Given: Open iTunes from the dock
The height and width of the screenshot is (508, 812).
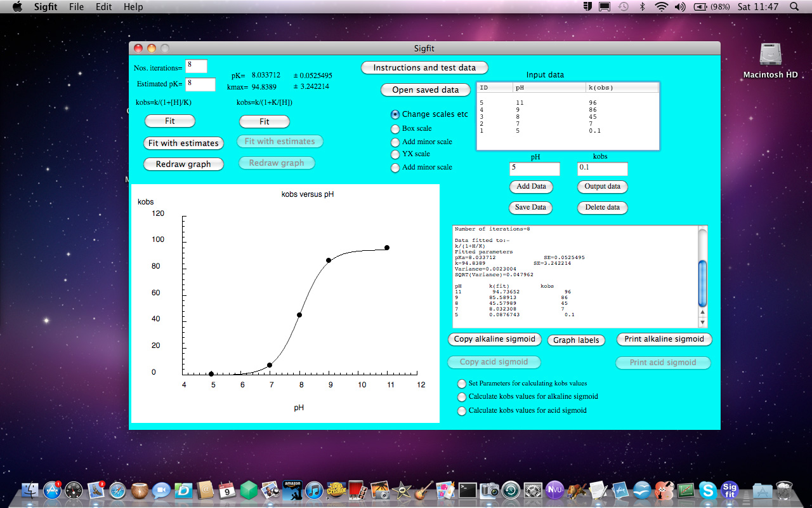Looking at the screenshot, I should [x=314, y=490].
